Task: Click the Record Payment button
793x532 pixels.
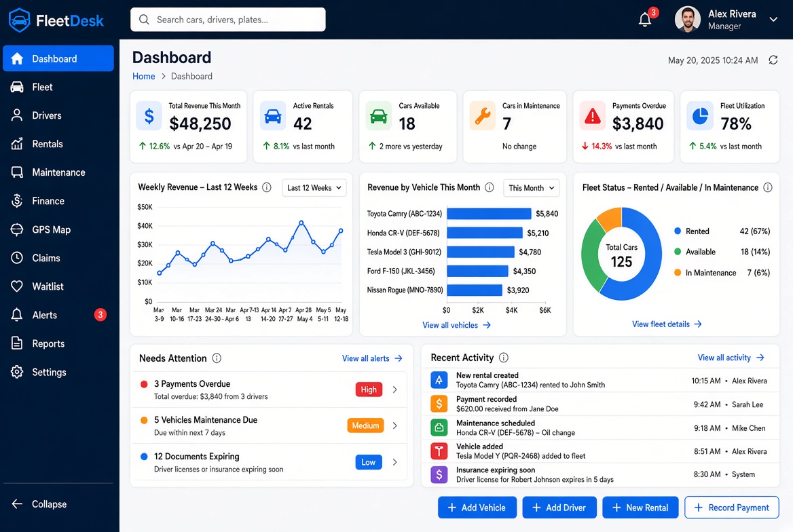Action: (x=732, y=507)
